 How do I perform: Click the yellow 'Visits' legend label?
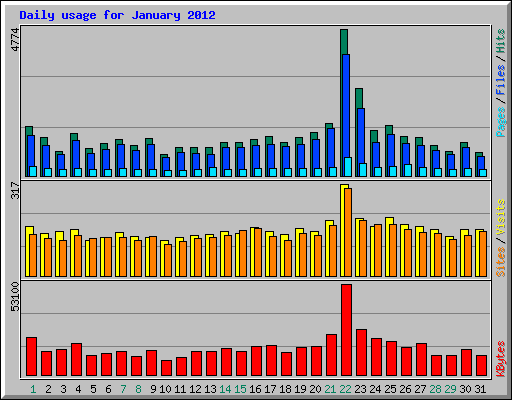500,218
